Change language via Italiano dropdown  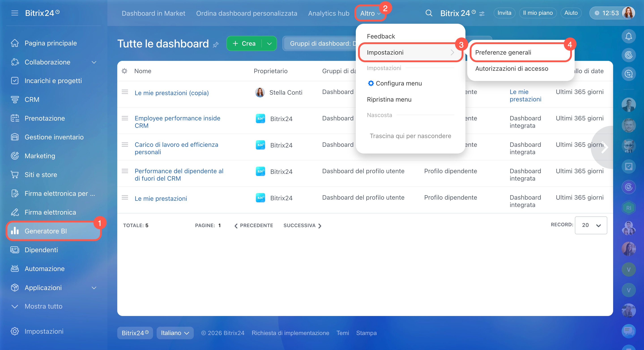(175, 333)
